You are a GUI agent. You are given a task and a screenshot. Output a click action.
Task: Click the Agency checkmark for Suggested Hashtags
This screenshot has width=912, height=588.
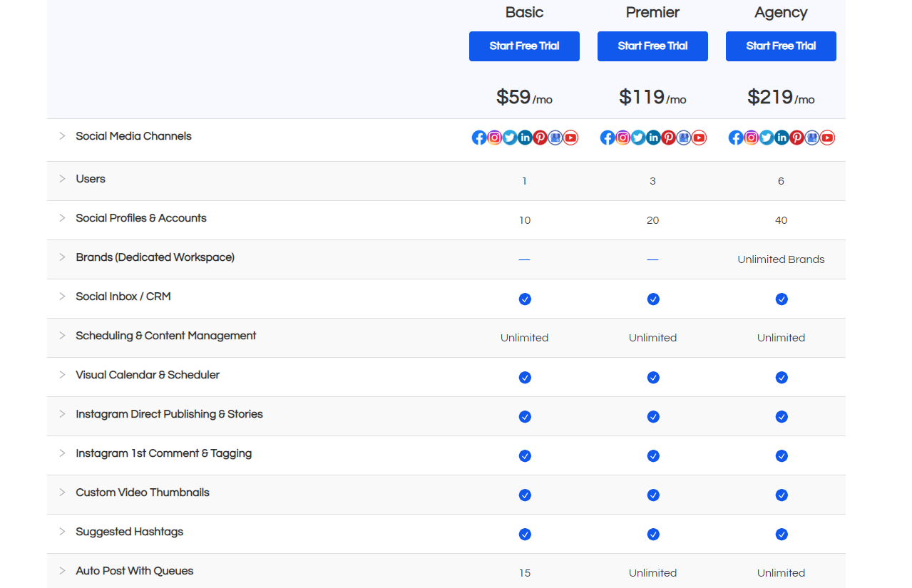782,535
